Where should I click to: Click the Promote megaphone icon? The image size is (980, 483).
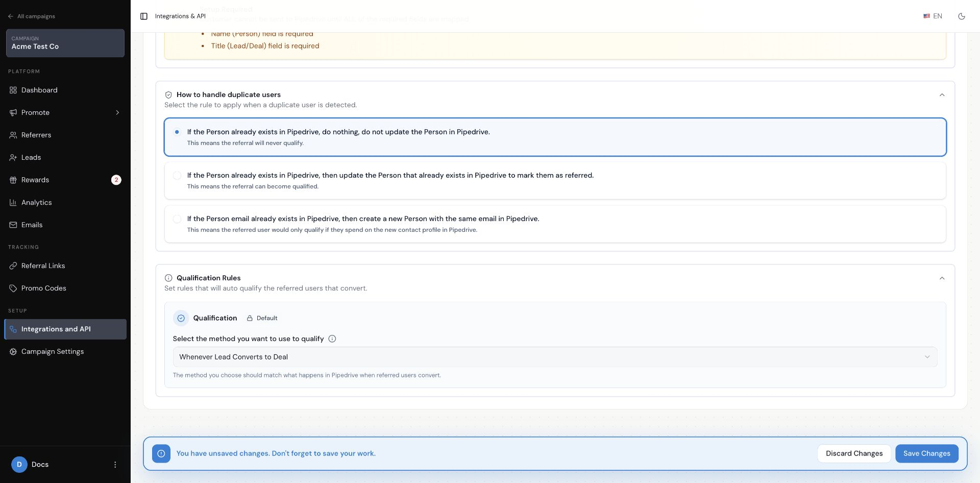13,113
